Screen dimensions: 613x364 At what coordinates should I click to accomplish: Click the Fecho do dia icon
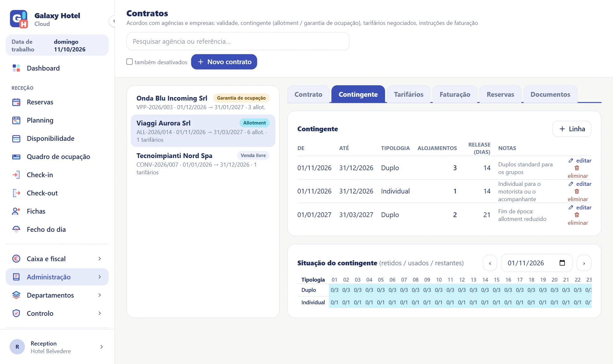click(x=16, y=230)
